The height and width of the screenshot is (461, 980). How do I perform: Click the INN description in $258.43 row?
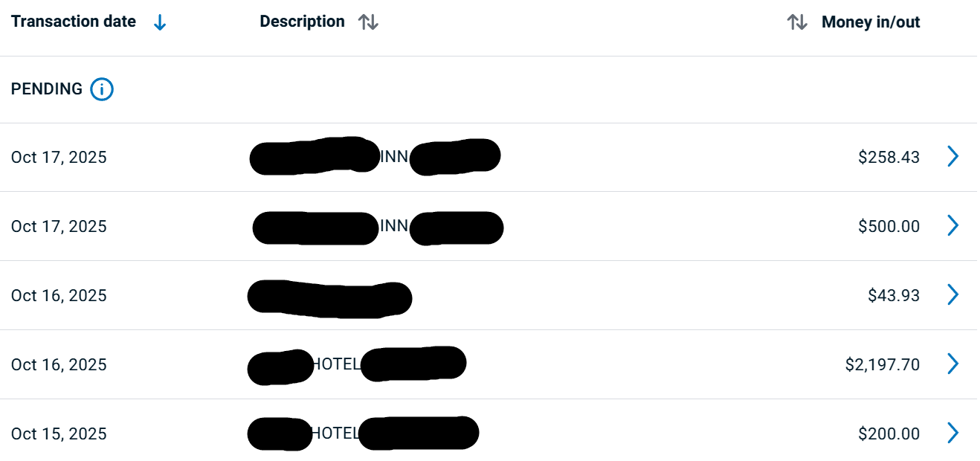(394, 157)
